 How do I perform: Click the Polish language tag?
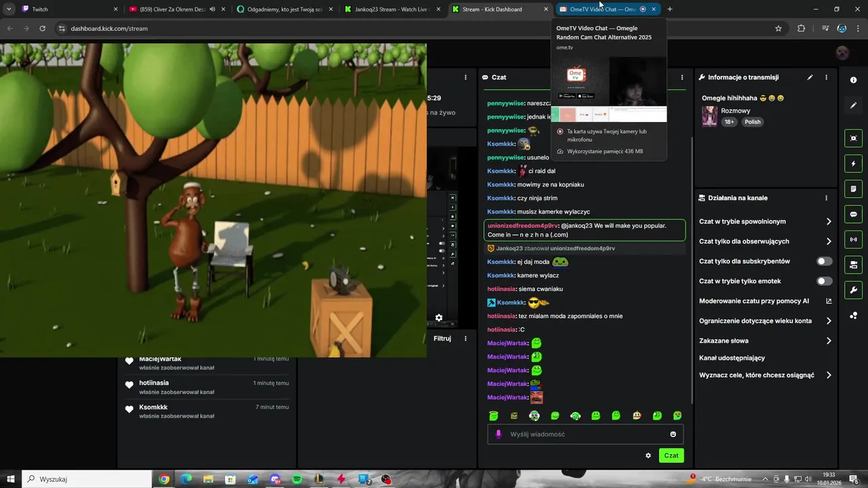tap(753, 122)
